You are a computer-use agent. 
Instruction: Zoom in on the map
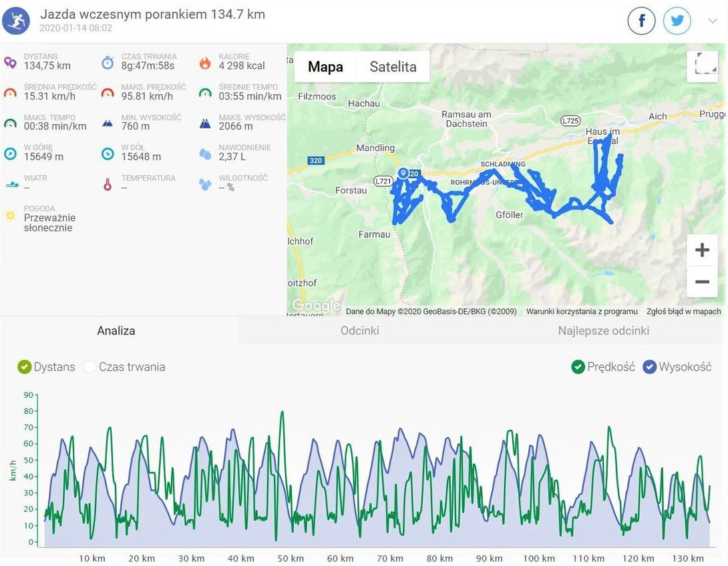click(x=702, y=250)
